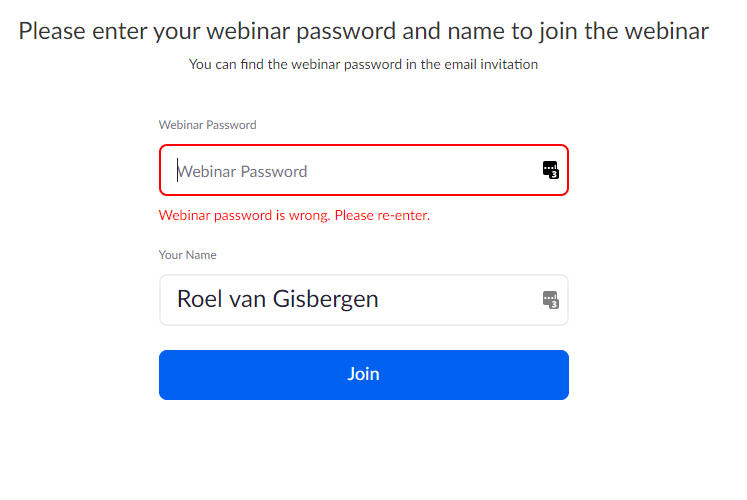The width and height of the screenshot is (747, 500).
Task: Click the 'Please enter your webinar password' heading
Action: (x=363, y=31)
